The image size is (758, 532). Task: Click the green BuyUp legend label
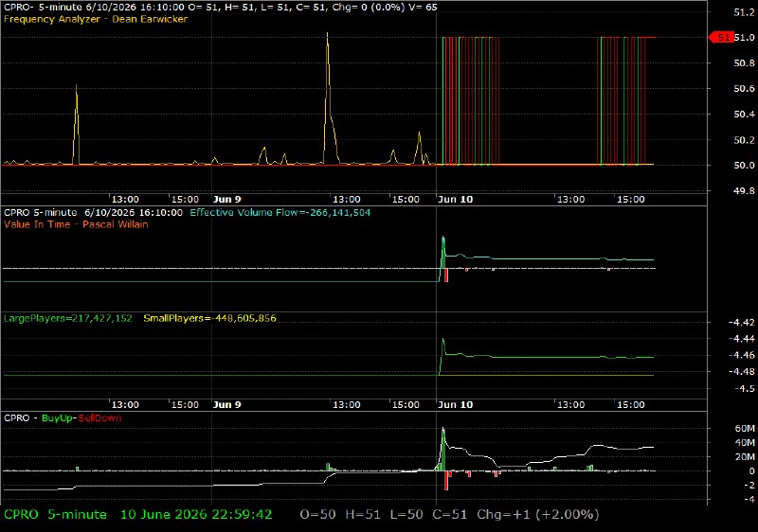point(57,418)
